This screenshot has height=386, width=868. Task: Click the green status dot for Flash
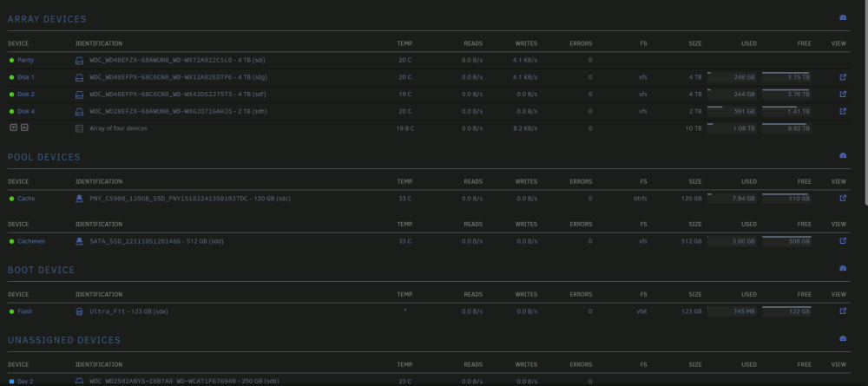click(11, 312)
